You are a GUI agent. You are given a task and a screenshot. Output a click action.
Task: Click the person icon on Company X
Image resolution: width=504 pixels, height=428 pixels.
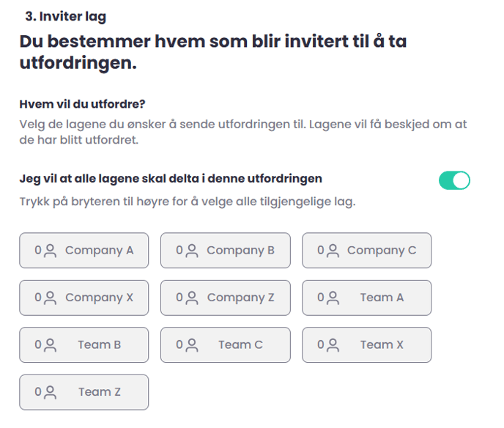[x=50, y=298]
